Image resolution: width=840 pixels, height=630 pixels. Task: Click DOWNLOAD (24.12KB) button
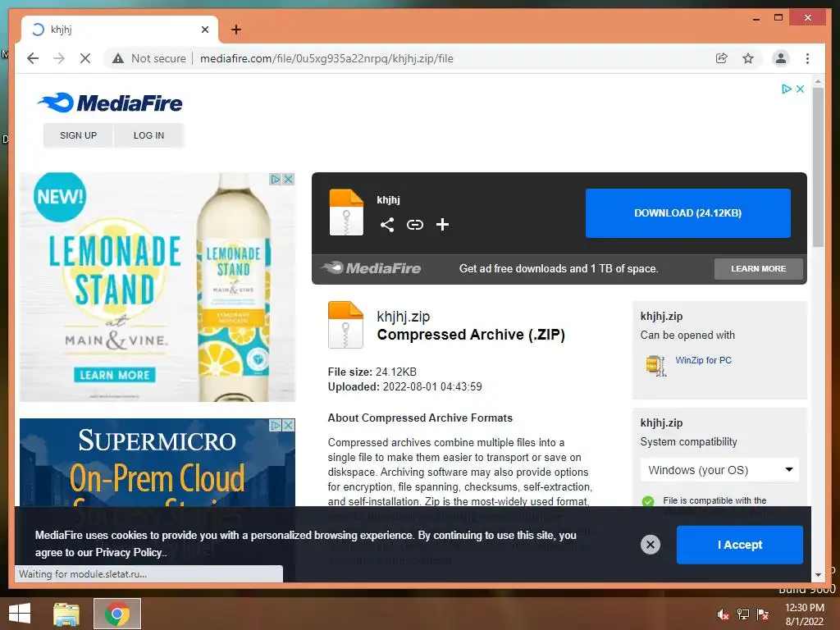688,213
